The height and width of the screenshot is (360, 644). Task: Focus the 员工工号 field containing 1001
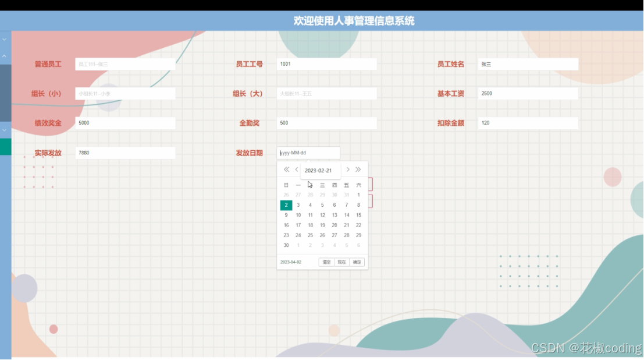click(x=326, y=64)
